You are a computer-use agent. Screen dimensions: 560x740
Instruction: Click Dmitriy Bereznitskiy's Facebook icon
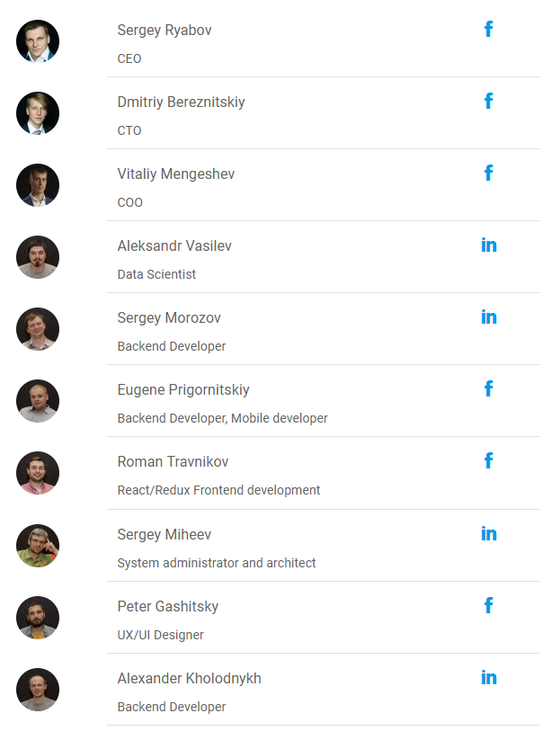(x=488, y=102)
